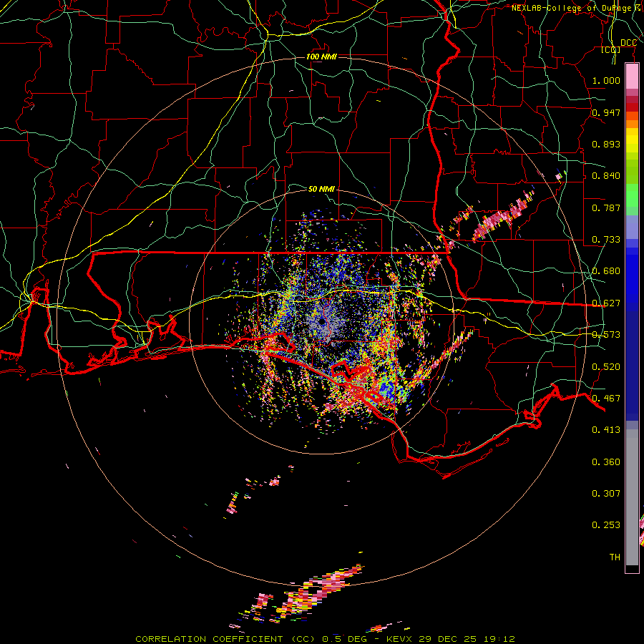
Task: Click the 0.573 legend value
Action: pos(606,335)
